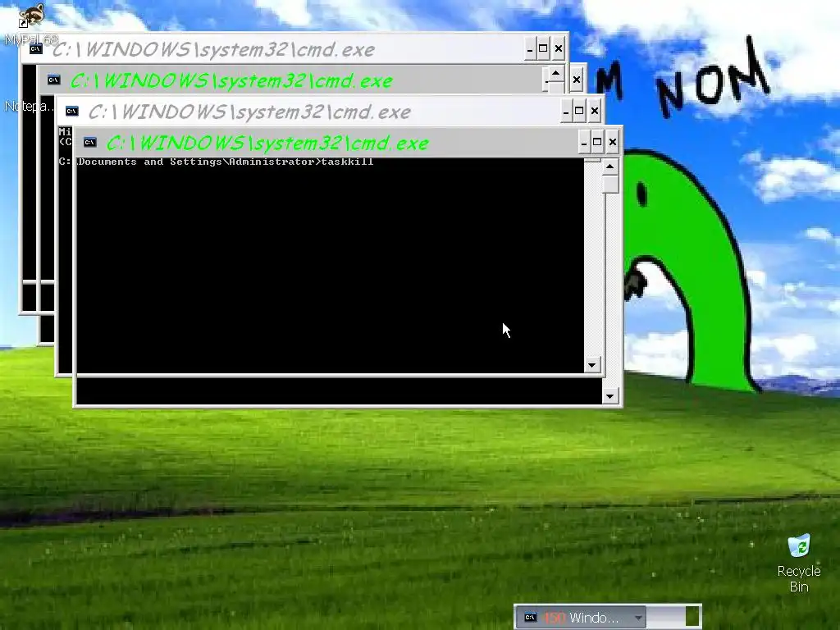Click the cmd icon in the rearmost window
The height and width of the screenshot is (630, 840).
click(x=35, y=48)
